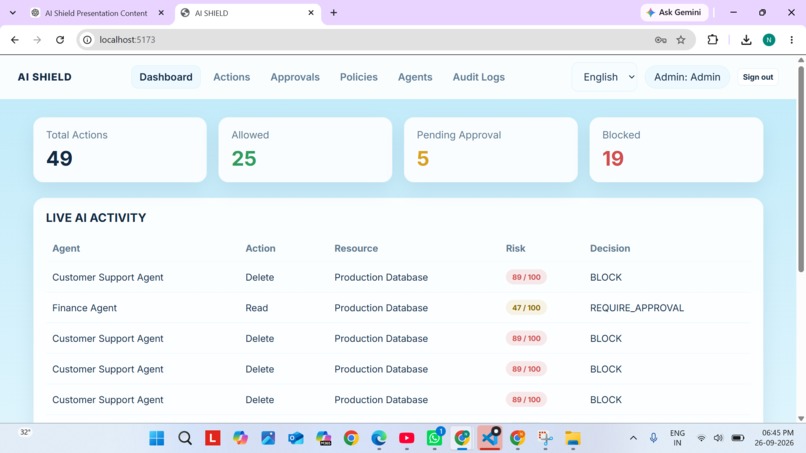This screenshot has height=453, width=806.
Task: Open Outlook from the taskbar
Action: point(296,438)
